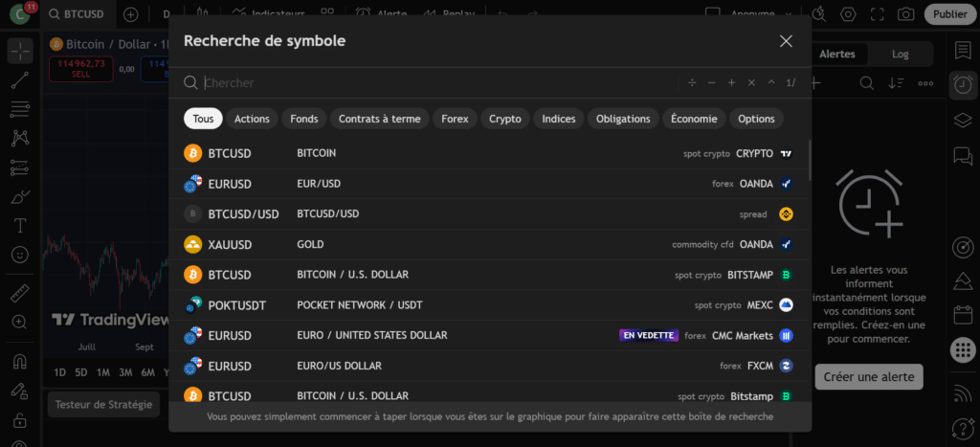Viewport: 980px width, 447px height.
Task: Filter by Contrats à terme
Action: (x=379, y=119)
